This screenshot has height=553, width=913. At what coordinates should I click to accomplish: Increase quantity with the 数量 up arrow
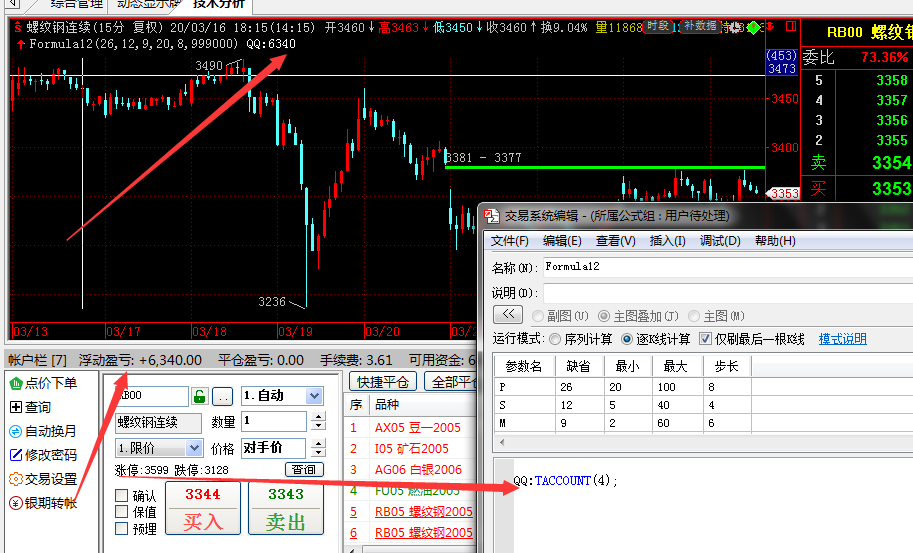pos(318,416)
